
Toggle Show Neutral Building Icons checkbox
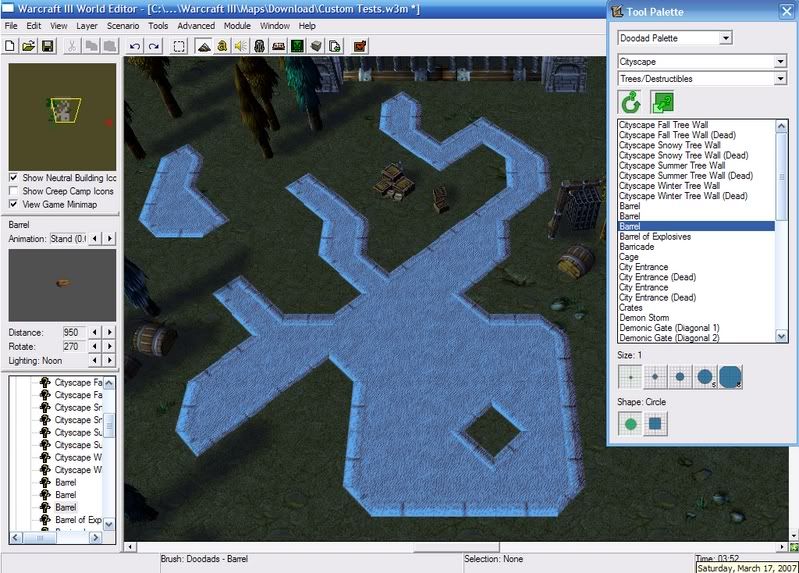tap(14, 178)
